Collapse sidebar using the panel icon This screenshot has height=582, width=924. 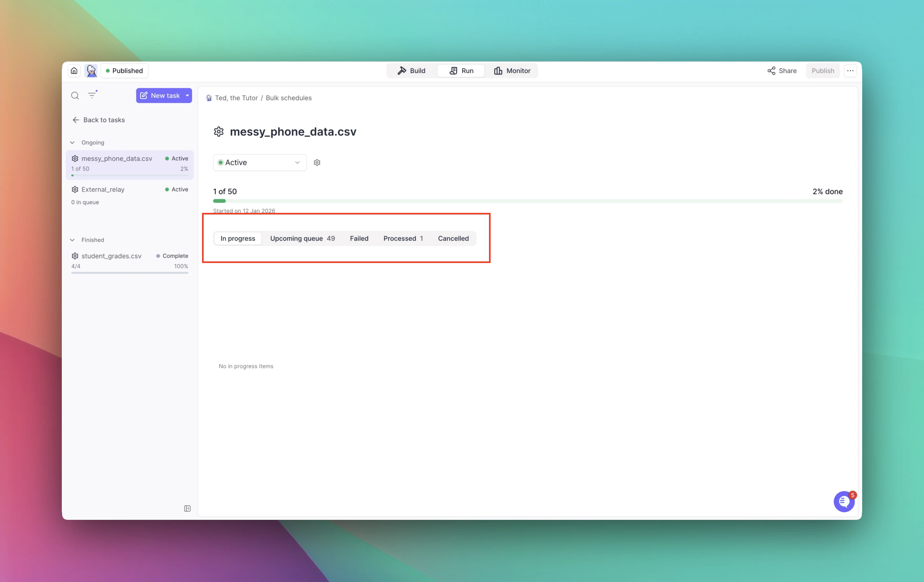(187, 508)
